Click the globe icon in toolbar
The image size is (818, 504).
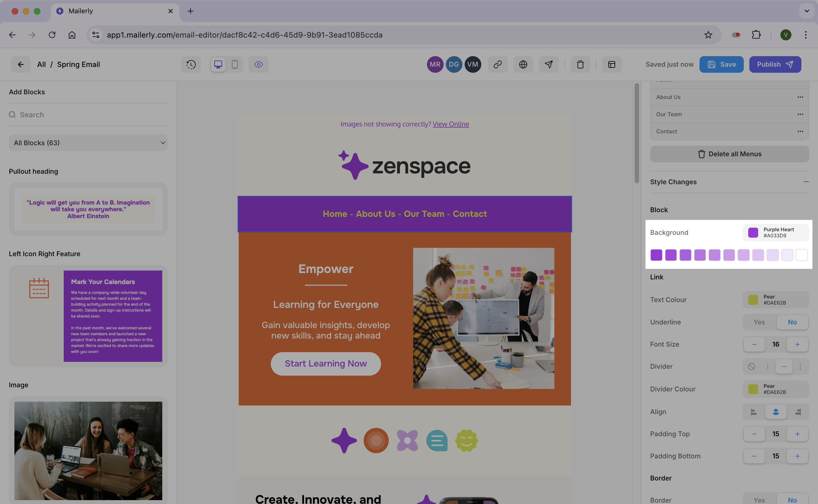[x=523, y=64]
